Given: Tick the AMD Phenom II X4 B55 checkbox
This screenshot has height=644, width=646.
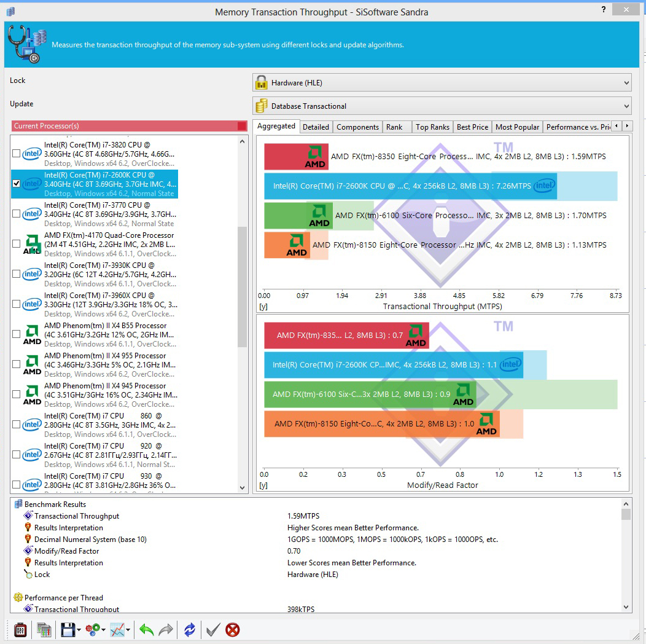Looking at the screenshot, I should pos(16,334).
